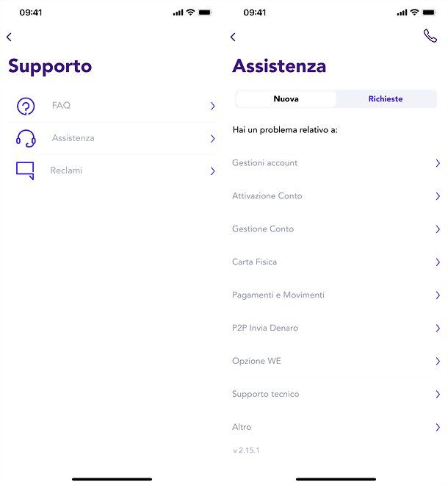The image size is (448, 485).
Task: Tap the Assistenza label in Supporto
Action: (x=73, y=138)
